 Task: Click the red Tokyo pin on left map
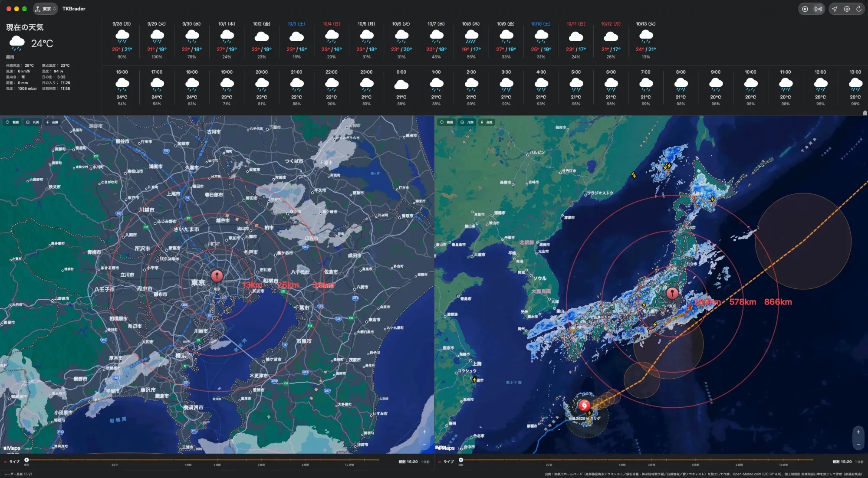pos(217,276)
